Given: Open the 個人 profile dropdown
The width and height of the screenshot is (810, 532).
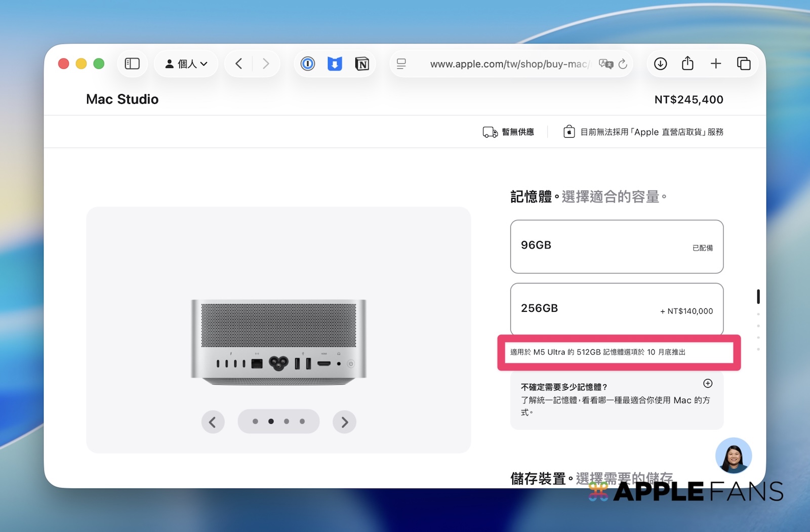Looking at the screenshot, I should [x=186, y=64].
